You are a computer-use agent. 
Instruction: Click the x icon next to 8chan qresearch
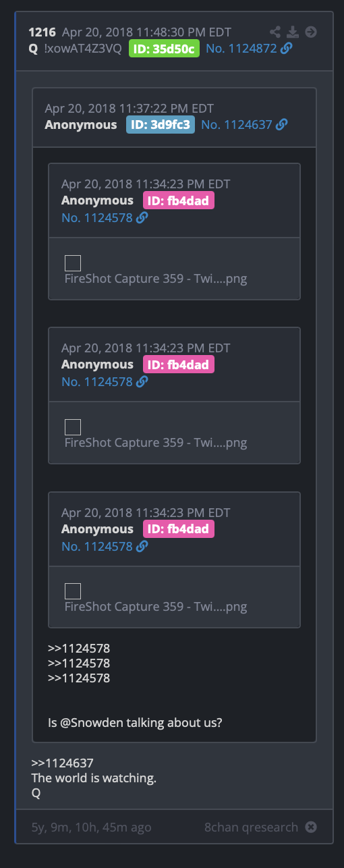tap(310, 827)
